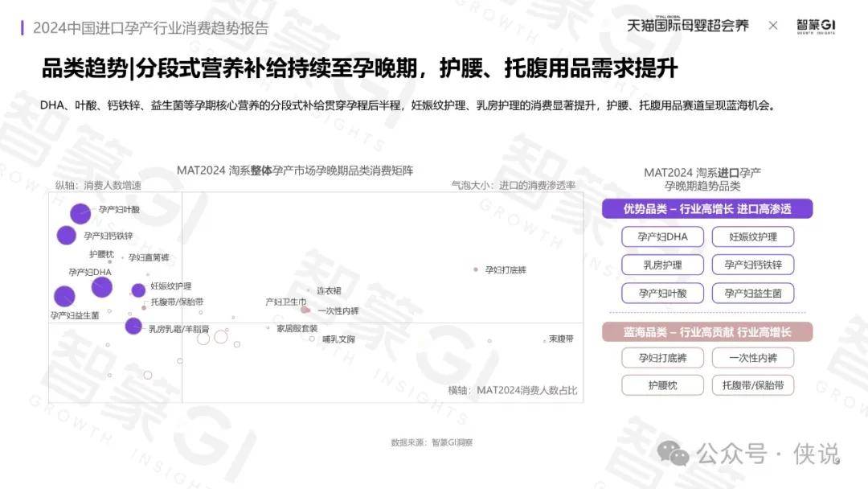
Task: Click the large purple bubble above 孕产妇益生菌 label
Action: coord(64,296)
